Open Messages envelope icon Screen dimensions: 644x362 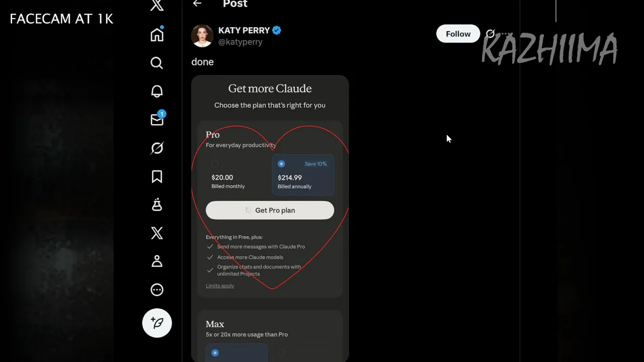(x=157, y=119)
